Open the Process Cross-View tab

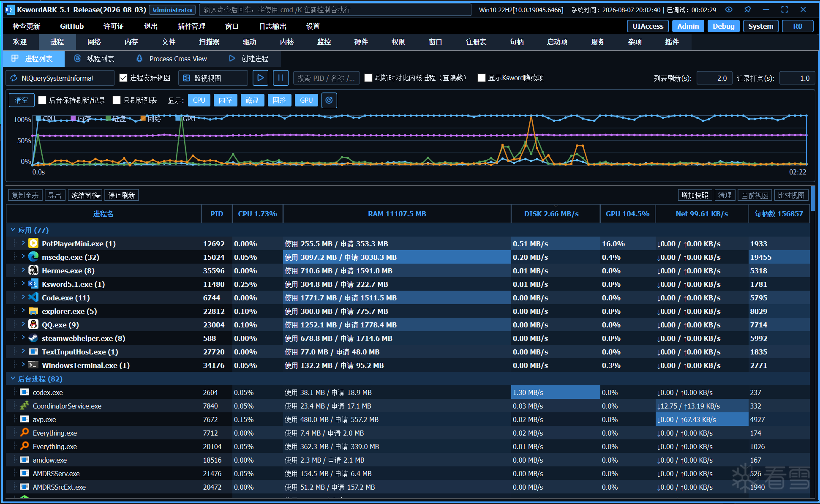point(172,59)
